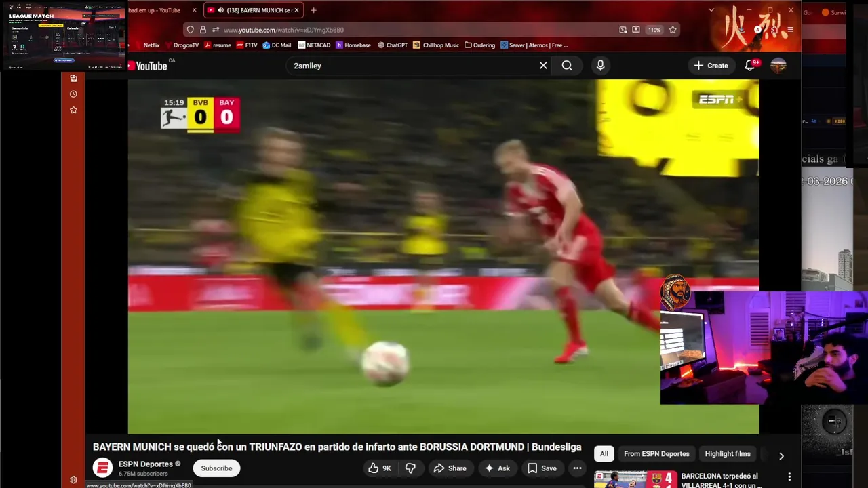
Task: Click the Share button
Action: point(450,468)
